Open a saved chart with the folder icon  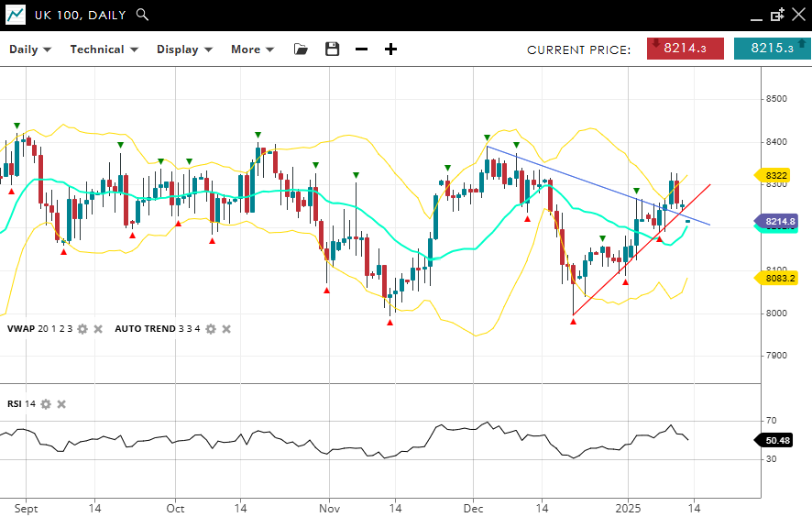coord(301,49)
